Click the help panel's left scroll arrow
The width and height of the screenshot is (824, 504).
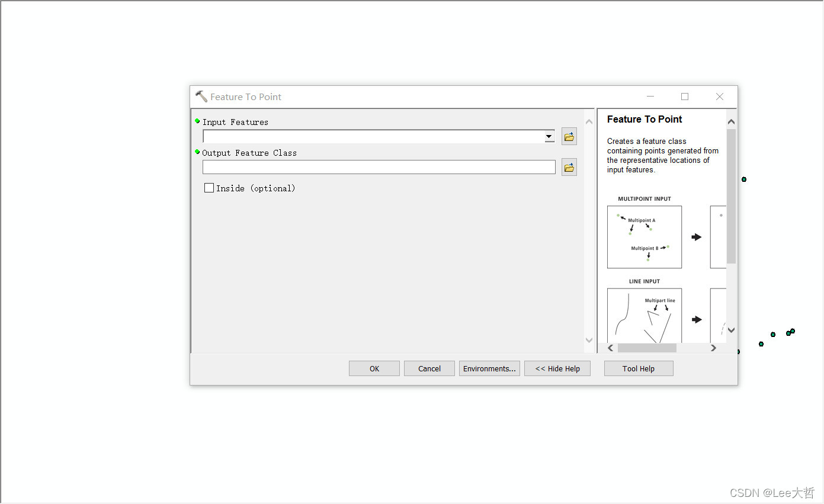(x=611, y=348)
